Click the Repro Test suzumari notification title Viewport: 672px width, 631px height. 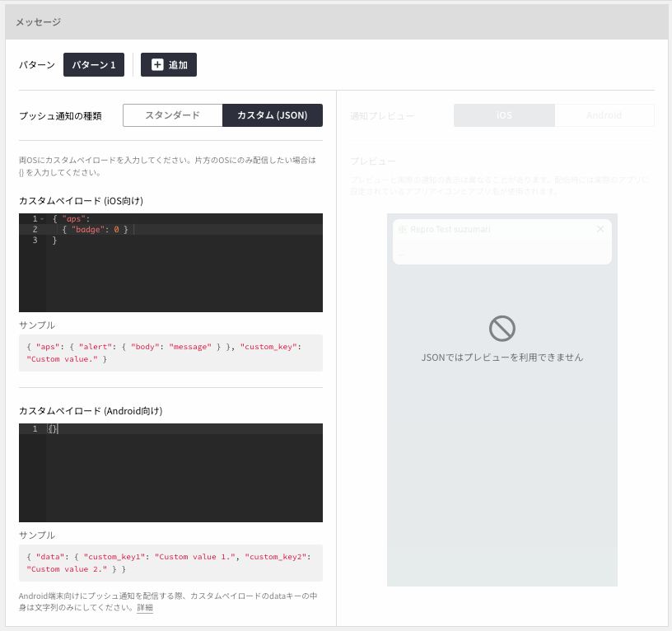coord(450,229)
